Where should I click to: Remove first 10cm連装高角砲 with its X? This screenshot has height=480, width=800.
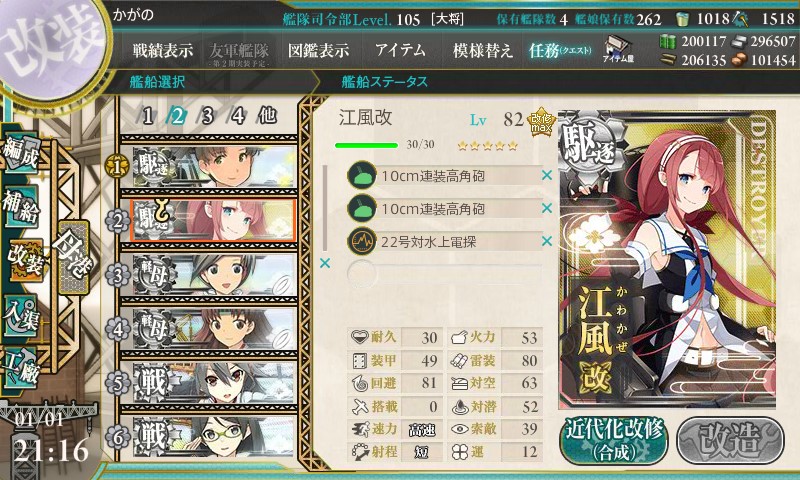point(547,175)
